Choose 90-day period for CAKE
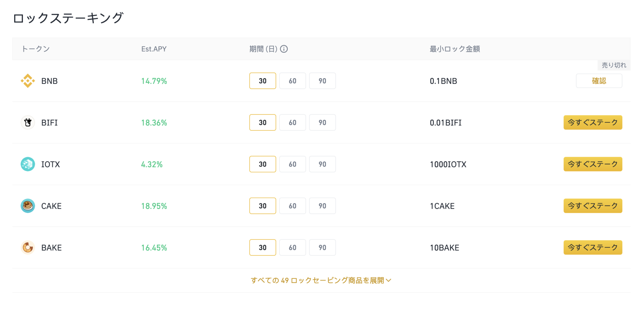 [x=322, y=206]
